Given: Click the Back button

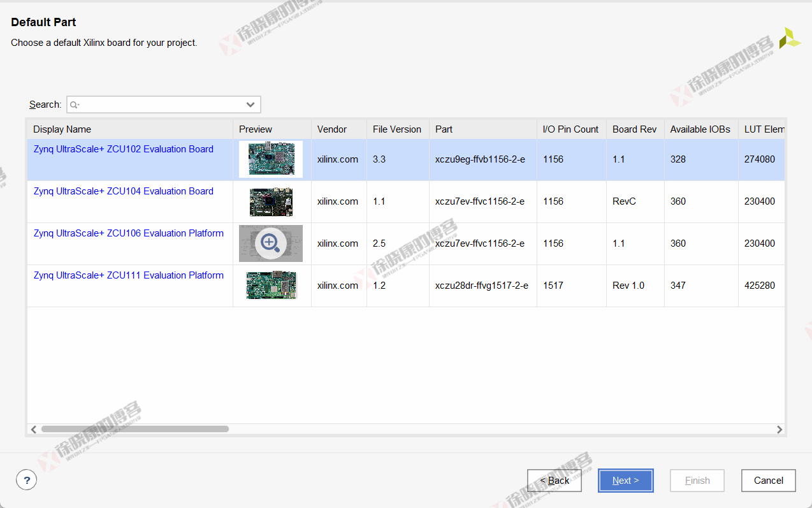Looking at the screenshot, I should [x=555, y=481].
